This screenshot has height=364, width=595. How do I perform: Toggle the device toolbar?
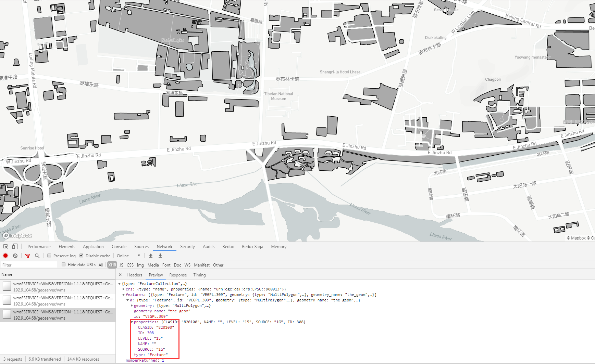tap(14, 246)
